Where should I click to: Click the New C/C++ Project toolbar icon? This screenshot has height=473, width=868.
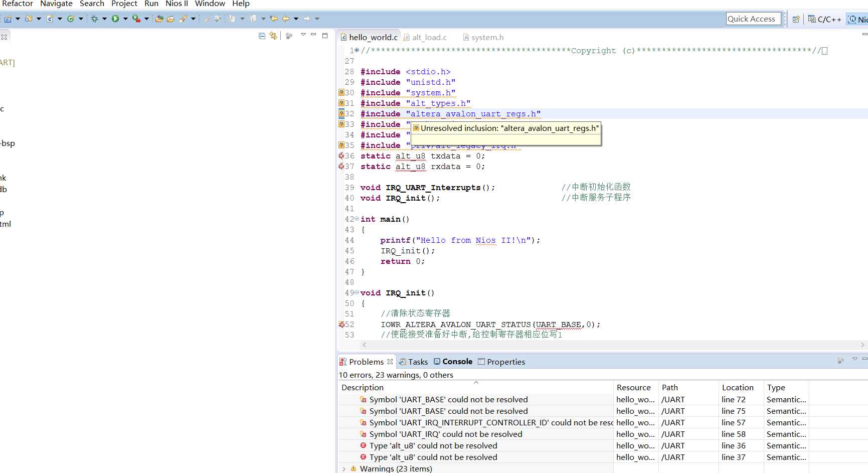(8, 19)
